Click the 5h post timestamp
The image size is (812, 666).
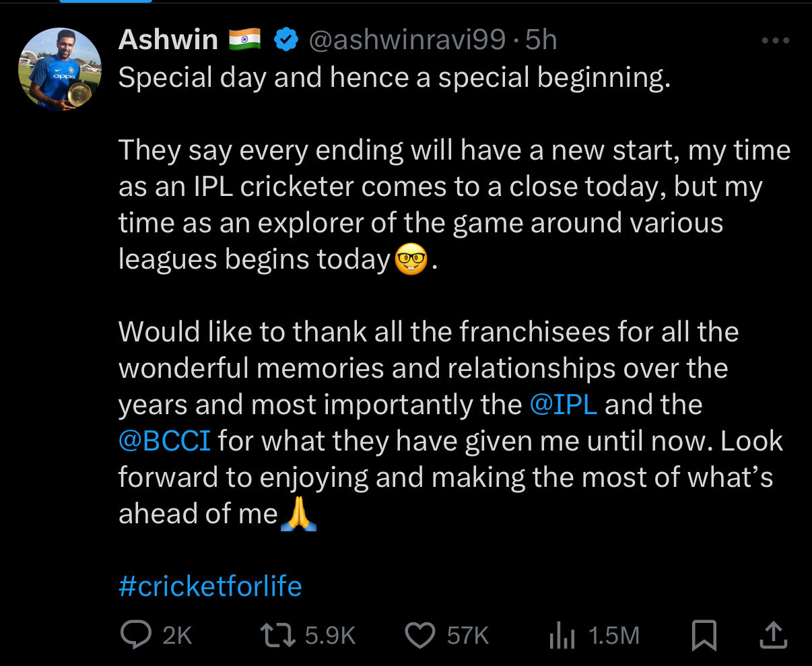tap(541, 40)
